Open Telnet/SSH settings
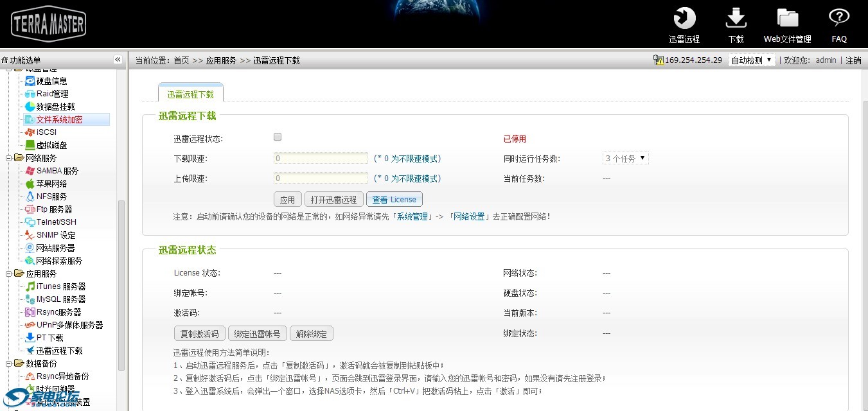Viewport: 868px width, 411px height. click(56, 222)
